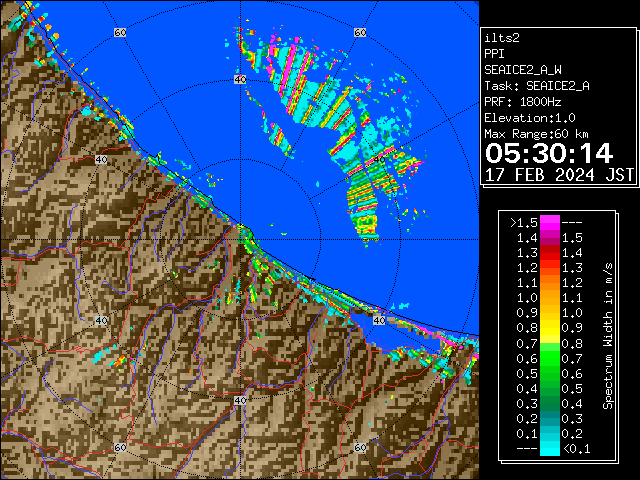640x480 pixels.
Task: Click the amber 1.0–1.1 m/s legend band
Action: (x=550, y=298)
